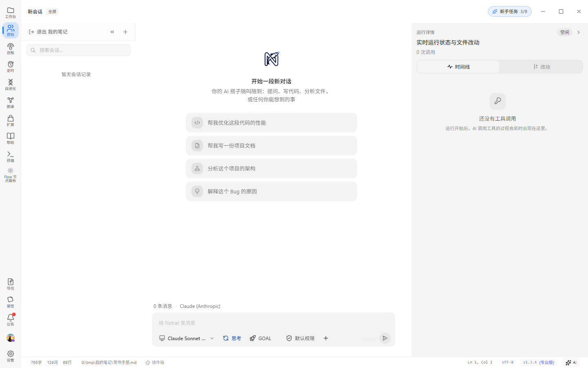Click the v1.3.4 (专业版) version label

click(x=539, y=362)
